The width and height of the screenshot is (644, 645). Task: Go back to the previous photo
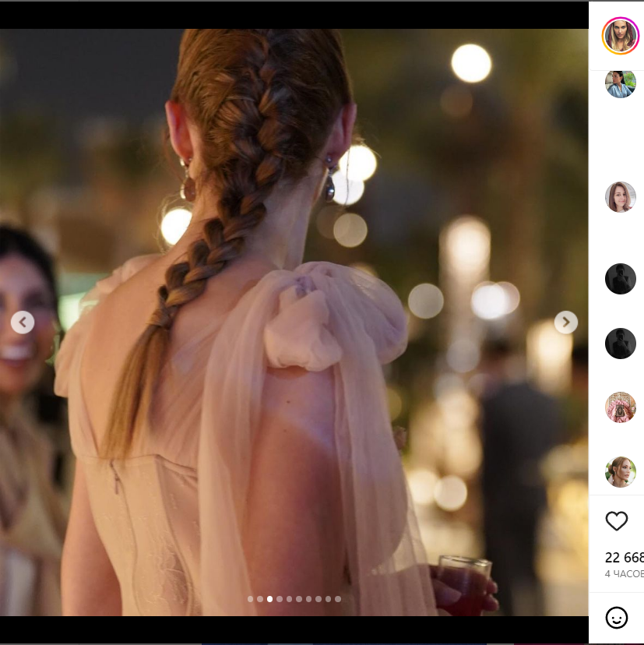[x=23, y=322]
